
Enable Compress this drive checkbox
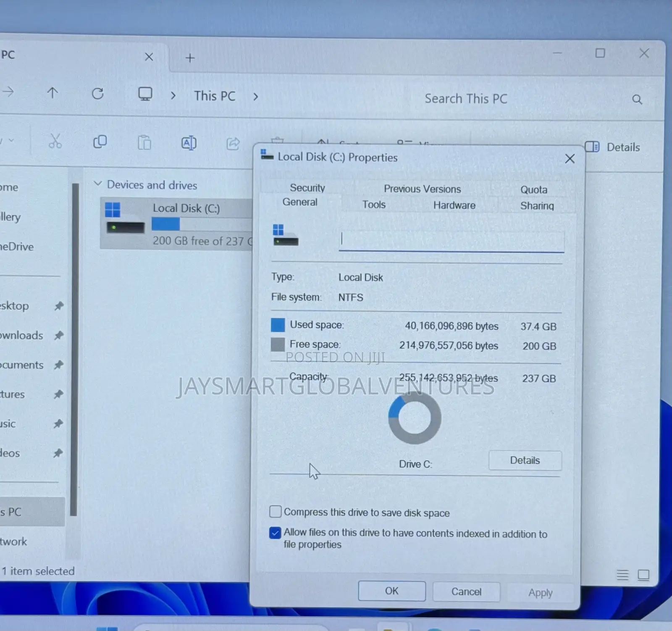(x=275, y=512)
